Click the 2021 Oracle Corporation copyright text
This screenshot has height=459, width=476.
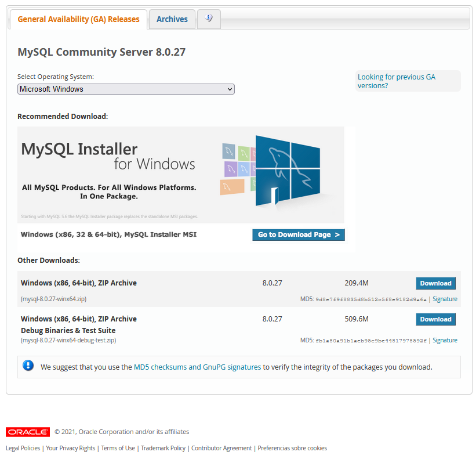tap(122, 432)
